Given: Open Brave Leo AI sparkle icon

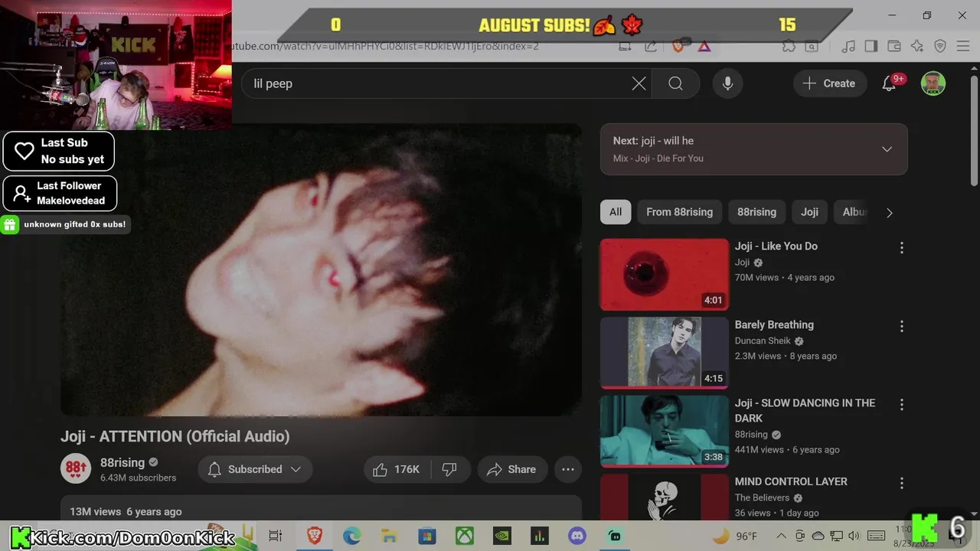Looking at the screenshot, I should (x=916, y=46).
